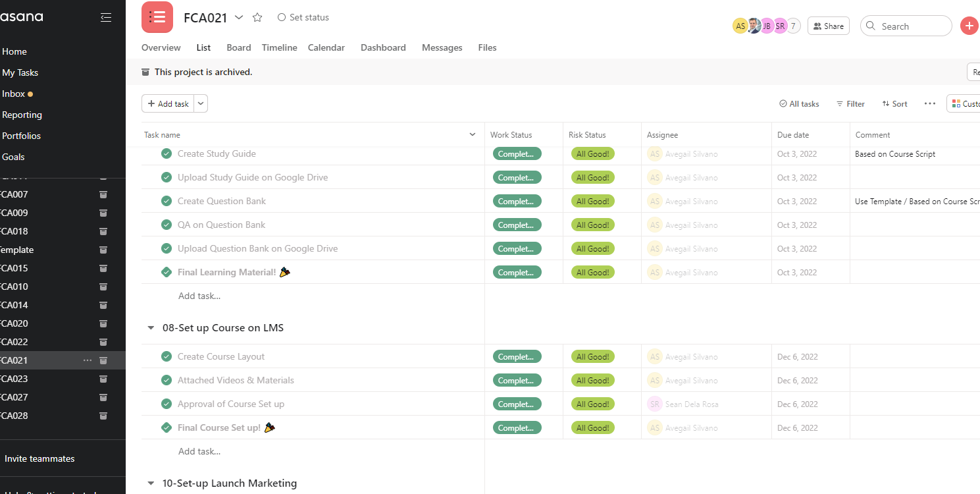Open the three-dot more actions toolbar menu
This screenshot has height=494, width=980.
(930, 104)
